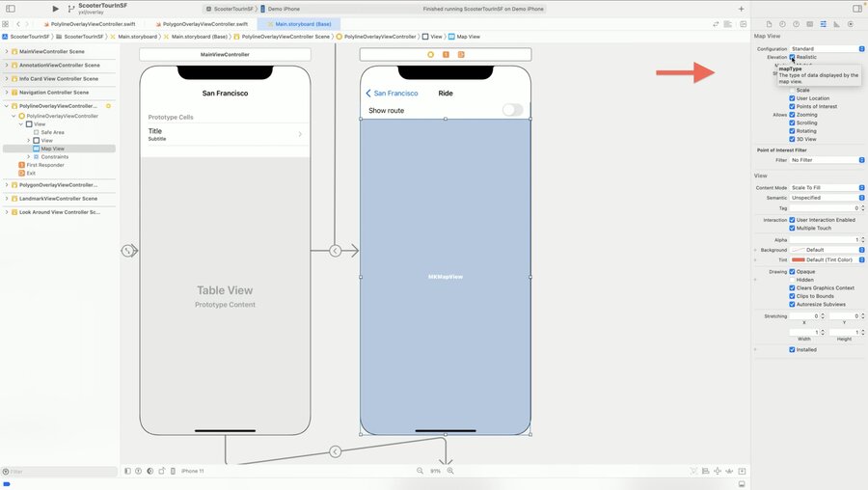Switch to the PolygonOverlayViewController.swift tab
The image size is (868, 490).
[202, 24]
